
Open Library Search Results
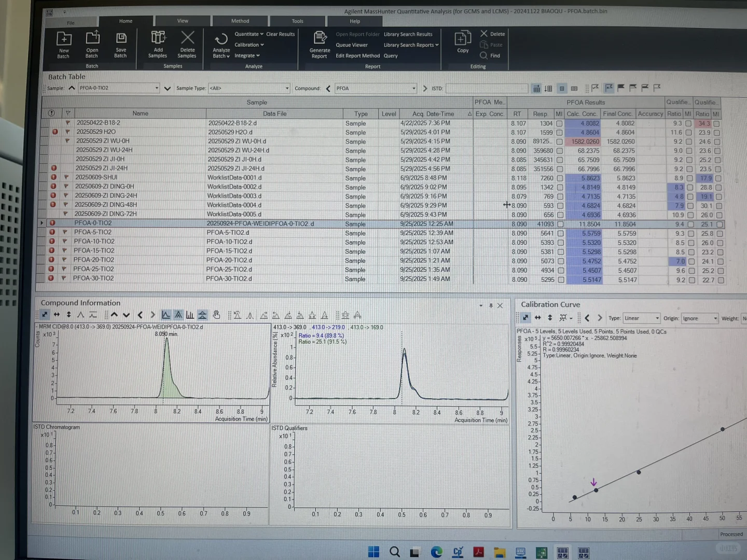(x=408, y=34)
